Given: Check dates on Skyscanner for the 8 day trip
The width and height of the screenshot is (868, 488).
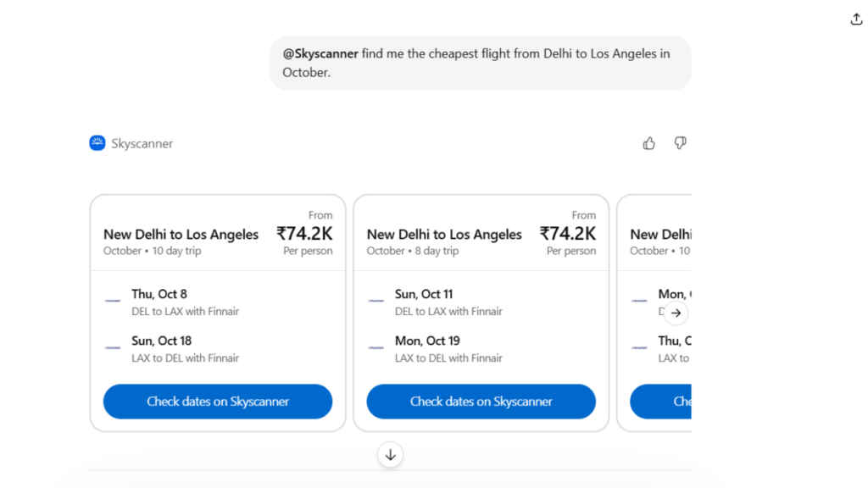Looking at the screenshot, I should point(481,402).
